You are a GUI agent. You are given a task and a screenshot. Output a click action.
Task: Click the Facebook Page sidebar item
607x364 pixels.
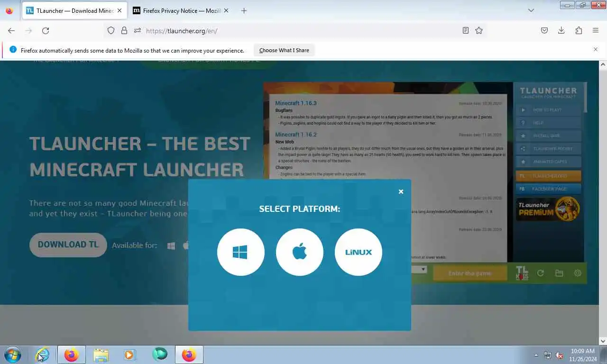[548, 189]
